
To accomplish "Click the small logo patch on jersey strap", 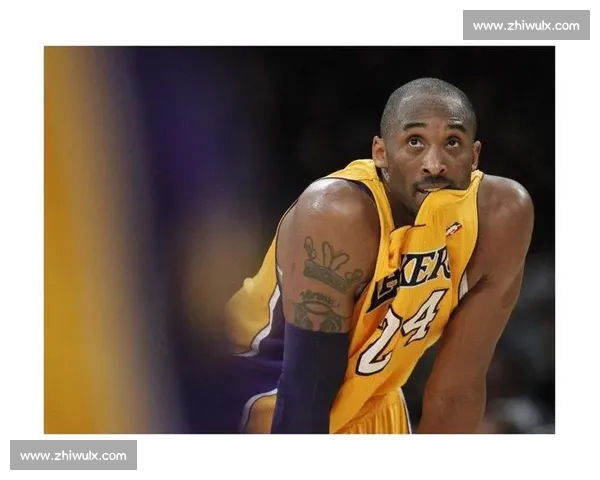I will pos(454,229).
